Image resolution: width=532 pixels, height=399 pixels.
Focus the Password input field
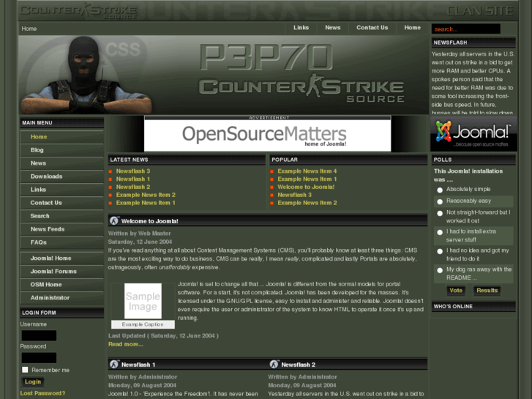click(39, 357)
